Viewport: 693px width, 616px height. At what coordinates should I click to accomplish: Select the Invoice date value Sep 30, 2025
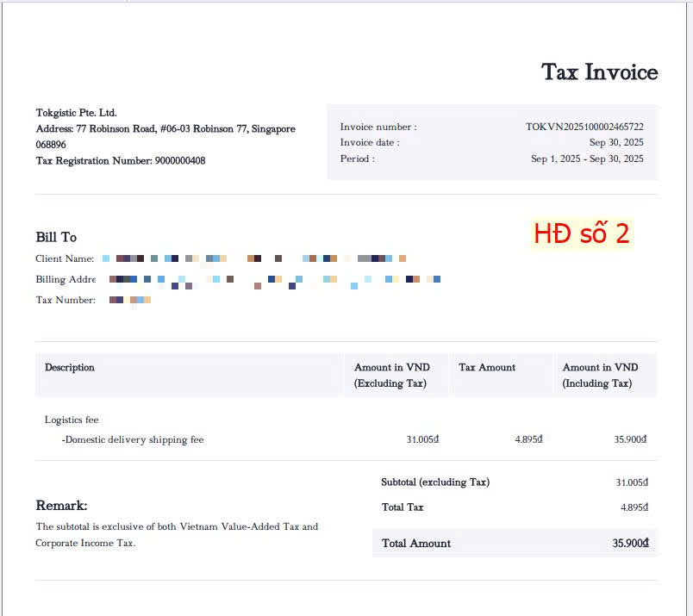pyautogui.click(x=615, y=142)
